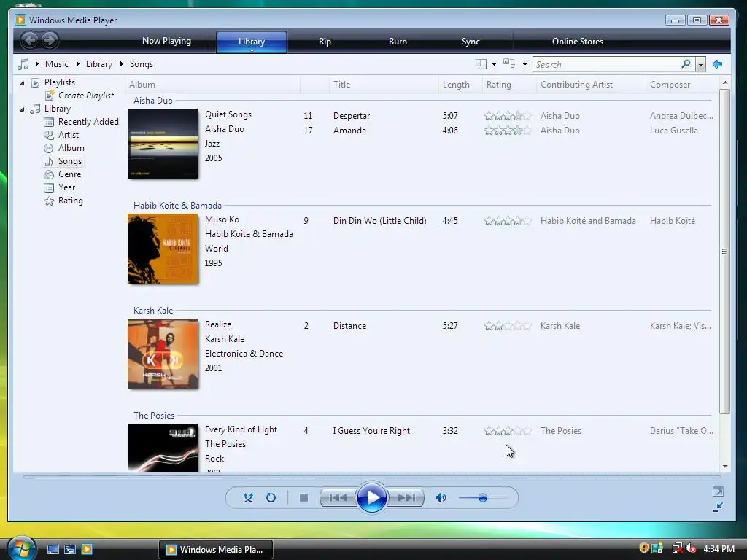The width and height of the screenshot is (747, 560).
Task: Select Recently Added in sidebar
Action: point(88,122)
